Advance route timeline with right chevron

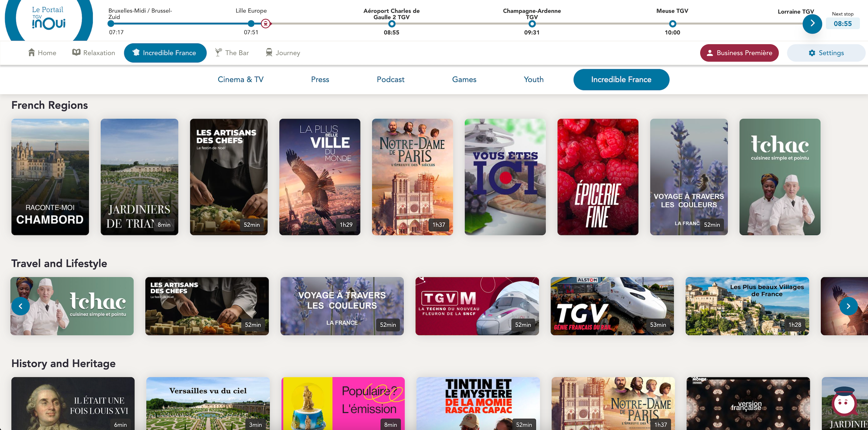click(x=812, y=24)
